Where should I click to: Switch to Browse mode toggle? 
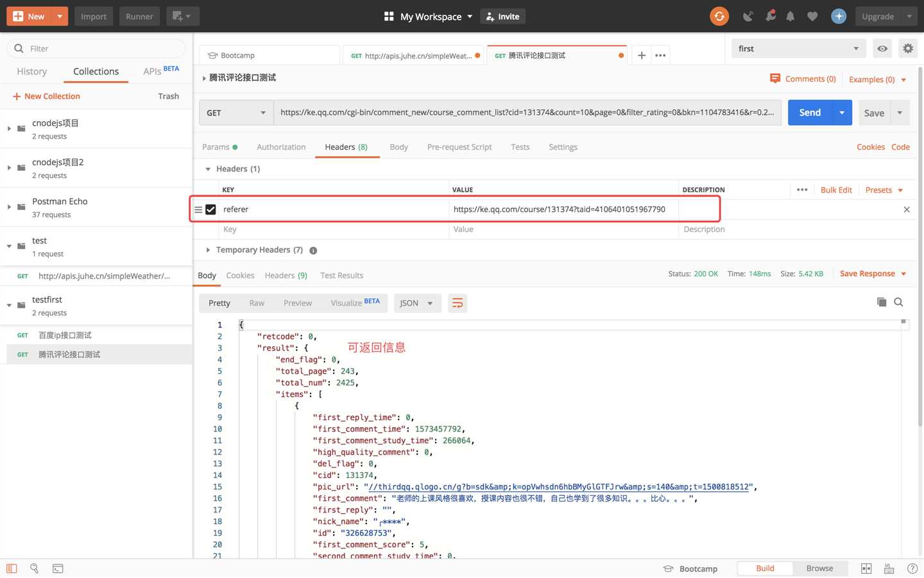pyautogui.click(x=819, y=568)
